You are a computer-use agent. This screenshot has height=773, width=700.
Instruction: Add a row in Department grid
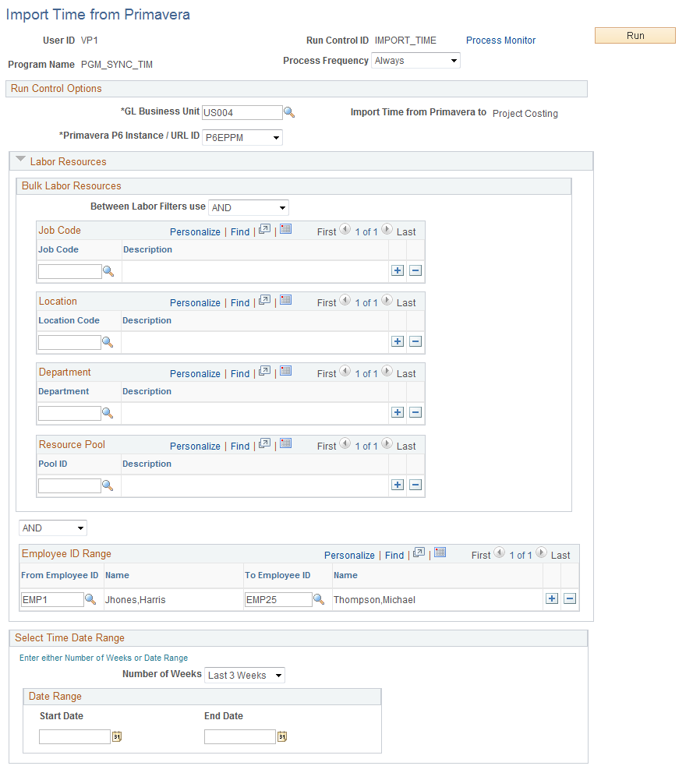click(x=398, y=412)
